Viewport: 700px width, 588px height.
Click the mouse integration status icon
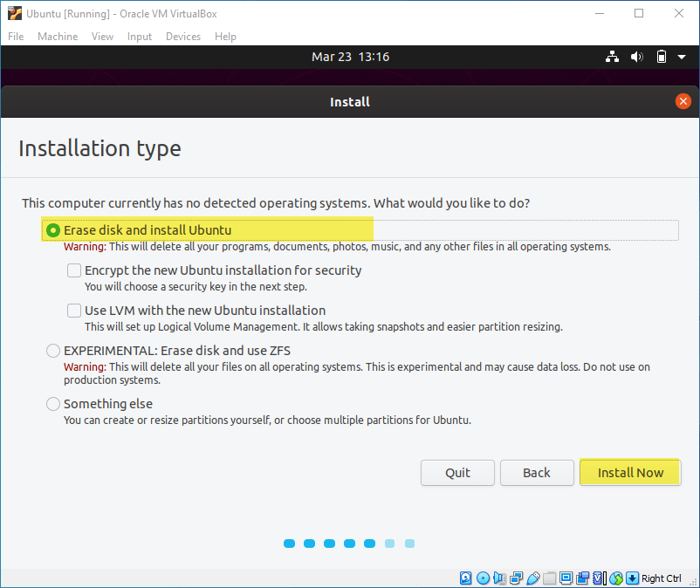616,578
